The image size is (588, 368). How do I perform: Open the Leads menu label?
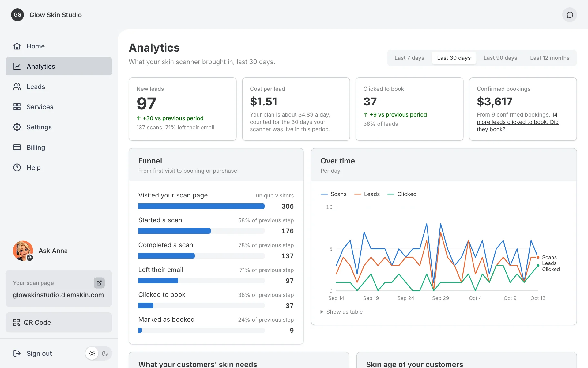tap(36, 86)
